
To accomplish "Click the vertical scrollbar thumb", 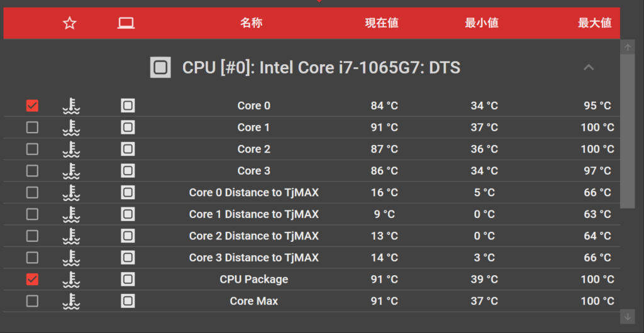I will 628,131.
